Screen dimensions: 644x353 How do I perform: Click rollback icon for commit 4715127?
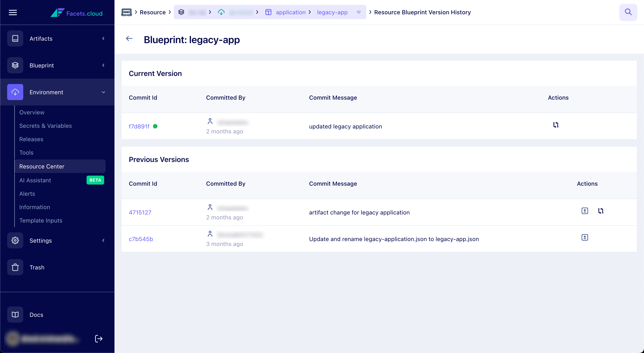click(600, 211)
